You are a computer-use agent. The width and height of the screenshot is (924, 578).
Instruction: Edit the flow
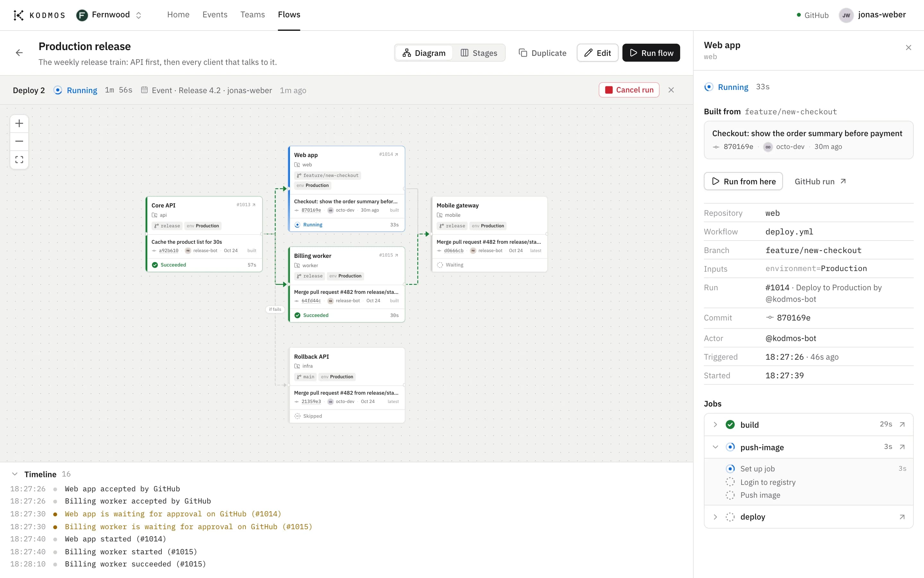[x=597, y=53]
